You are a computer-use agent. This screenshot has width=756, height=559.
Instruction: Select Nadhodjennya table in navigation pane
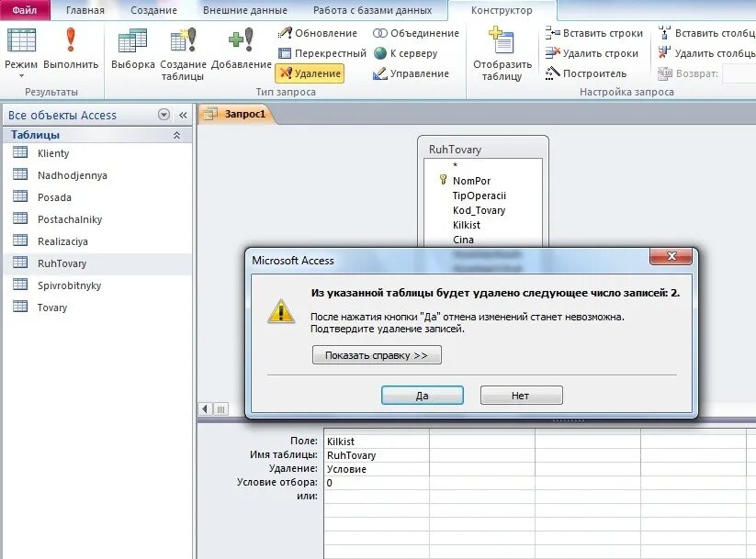[x=97, y=175]
